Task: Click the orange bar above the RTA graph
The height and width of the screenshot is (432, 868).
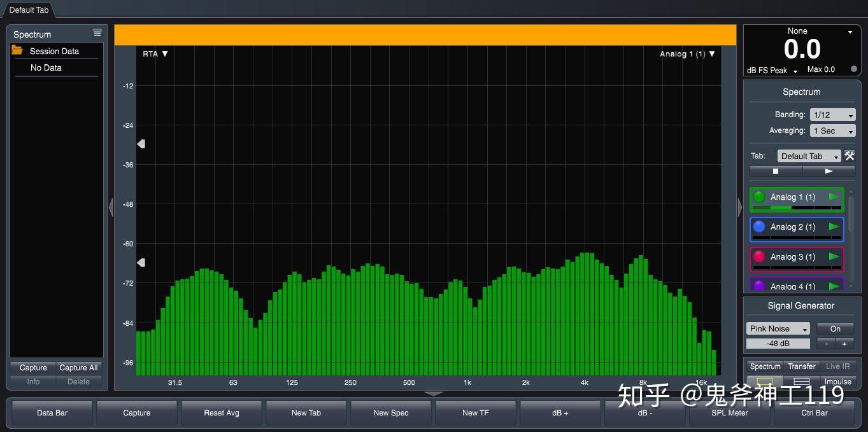Action: click(x=425, y=35)
